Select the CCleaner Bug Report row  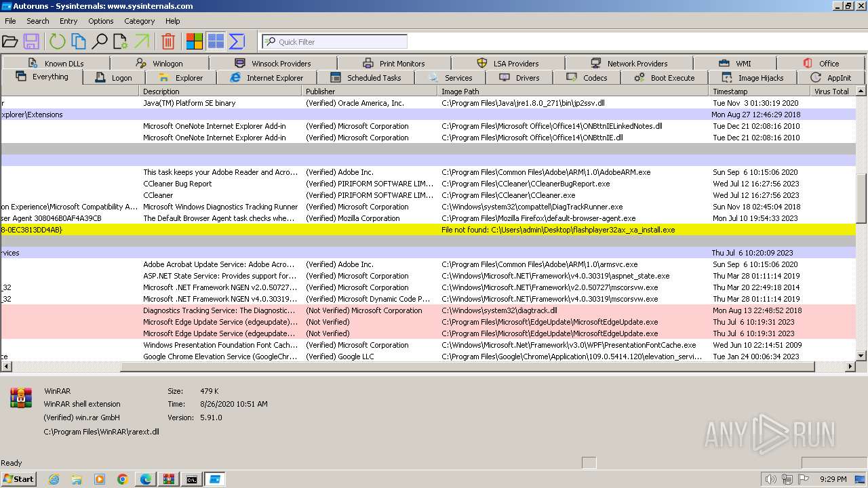(428, 184)
